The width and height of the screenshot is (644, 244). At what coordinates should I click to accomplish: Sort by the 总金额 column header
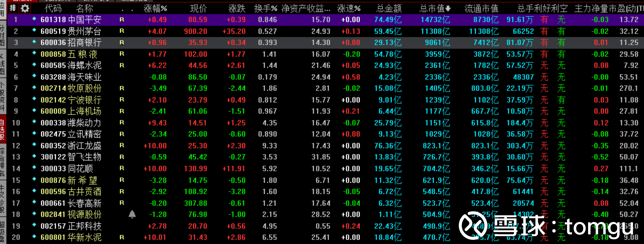click(389, 9)
